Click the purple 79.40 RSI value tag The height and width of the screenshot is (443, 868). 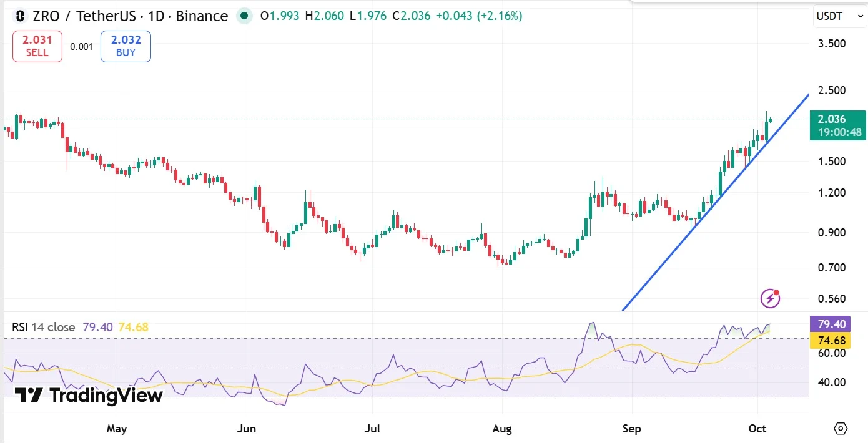[837, 324]
